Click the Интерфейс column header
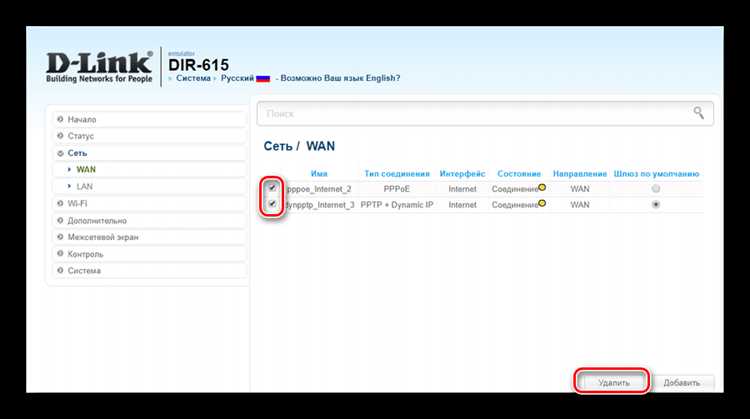 pos(463,174)
